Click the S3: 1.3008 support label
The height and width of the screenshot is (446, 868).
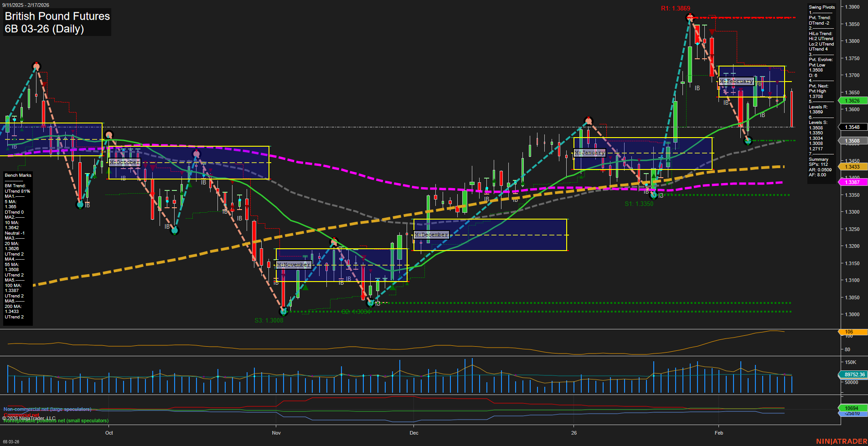269,321
